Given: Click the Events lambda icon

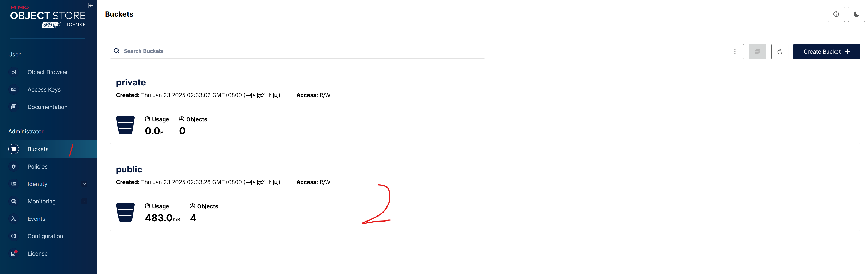Looking at the screenshot, I should (x=14, y=219).
